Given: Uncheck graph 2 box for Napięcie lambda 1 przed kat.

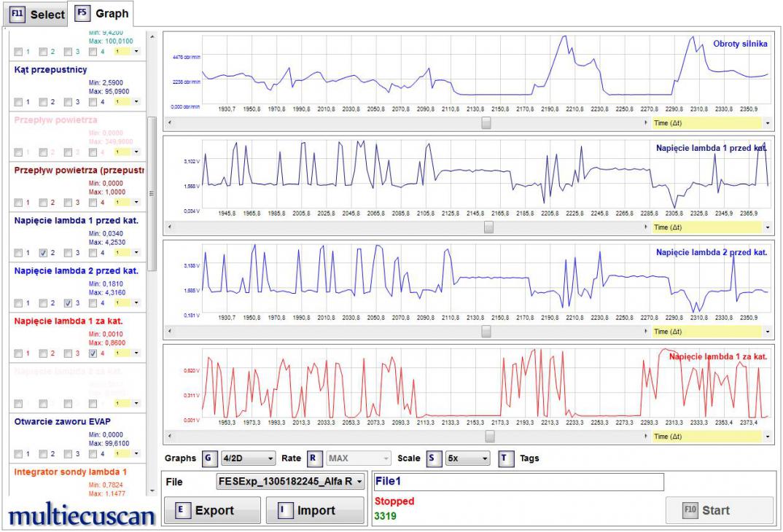Looking at the screenshot, I should pos(44,253).
